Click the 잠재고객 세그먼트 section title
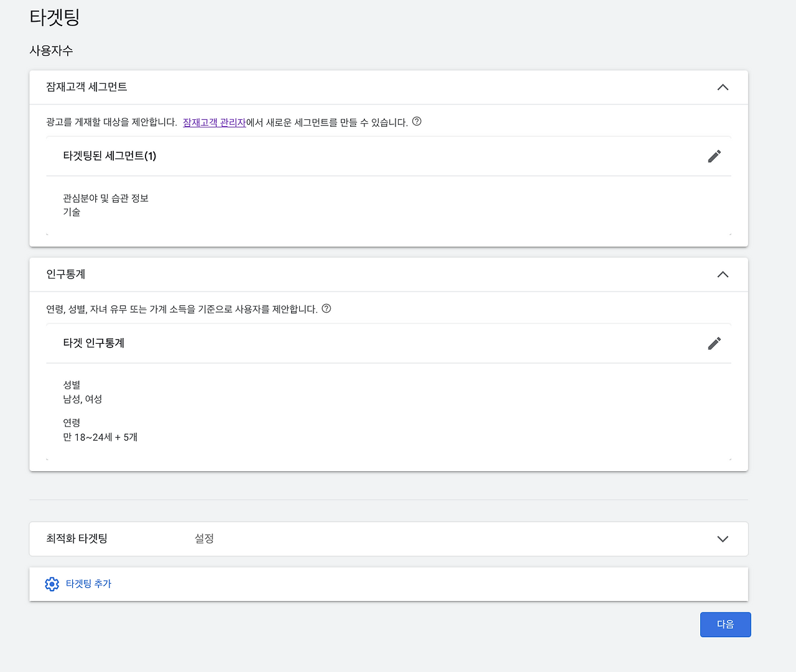This screenshot has width=796, height=672. tap(86, 87)
